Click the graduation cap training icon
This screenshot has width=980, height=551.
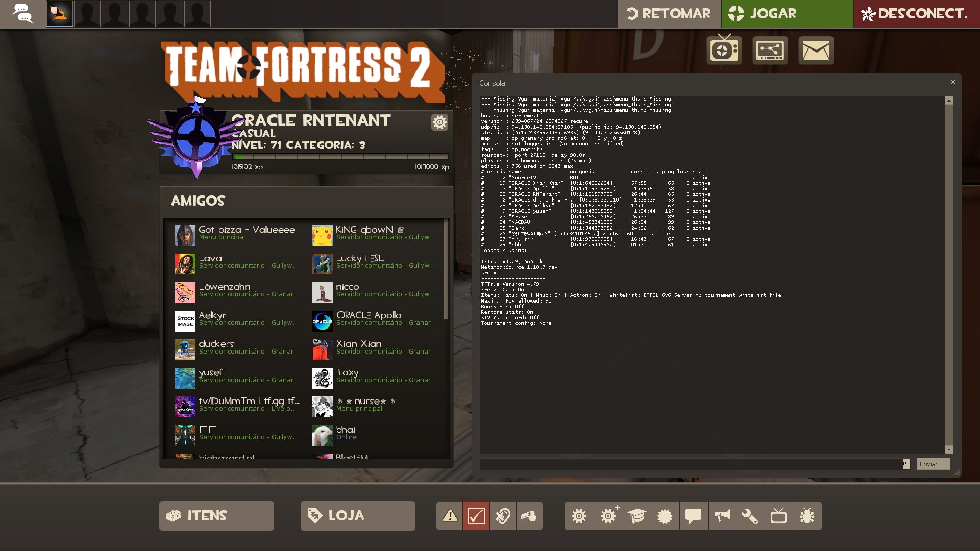point(636,516)
